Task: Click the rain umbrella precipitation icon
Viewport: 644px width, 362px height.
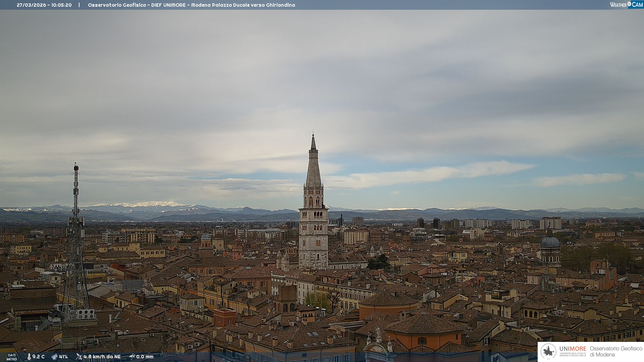Action: click(x=132, y=357)
